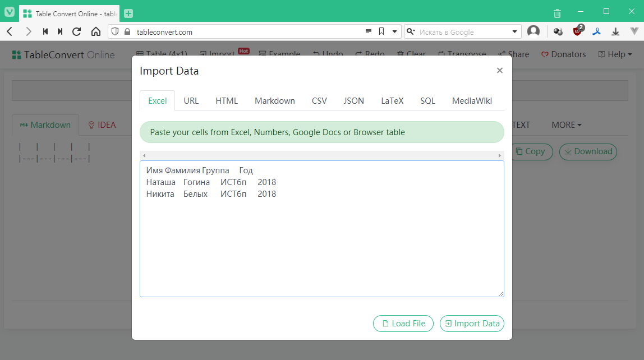Select the Markdown import tab
Screen dimensions: 644x360
pyautogui.click(x=274, y=101)
